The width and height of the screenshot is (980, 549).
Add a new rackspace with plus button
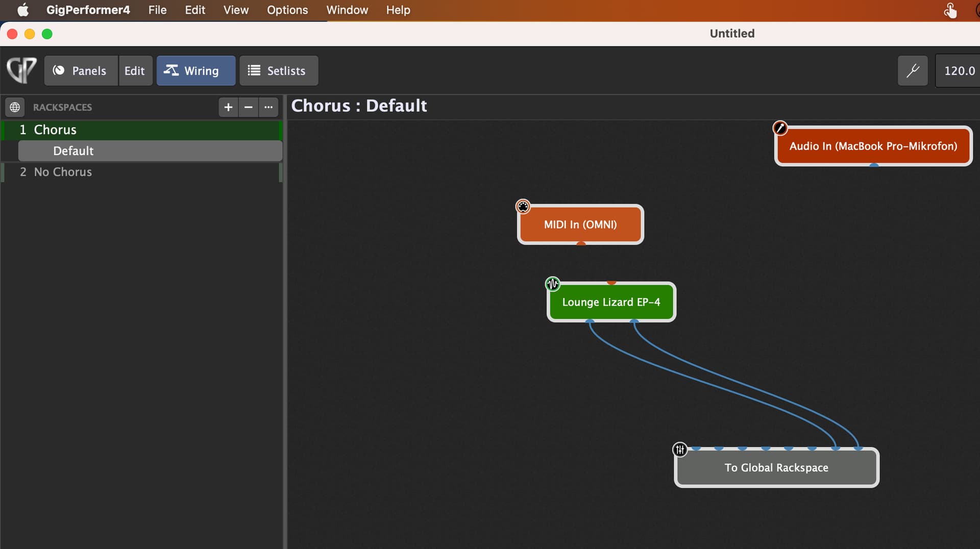228,107
